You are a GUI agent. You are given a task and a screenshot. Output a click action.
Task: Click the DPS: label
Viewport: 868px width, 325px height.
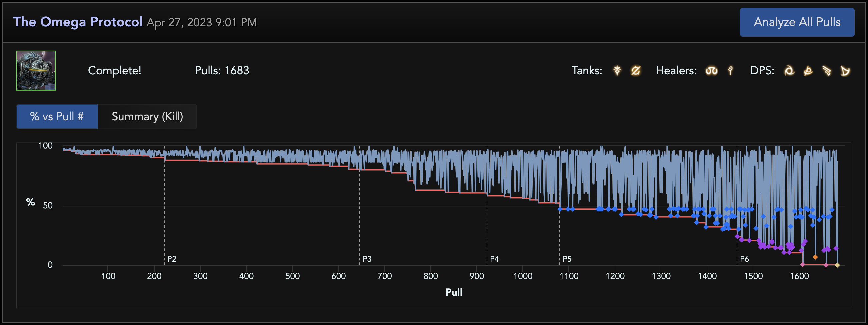[762, 71]
